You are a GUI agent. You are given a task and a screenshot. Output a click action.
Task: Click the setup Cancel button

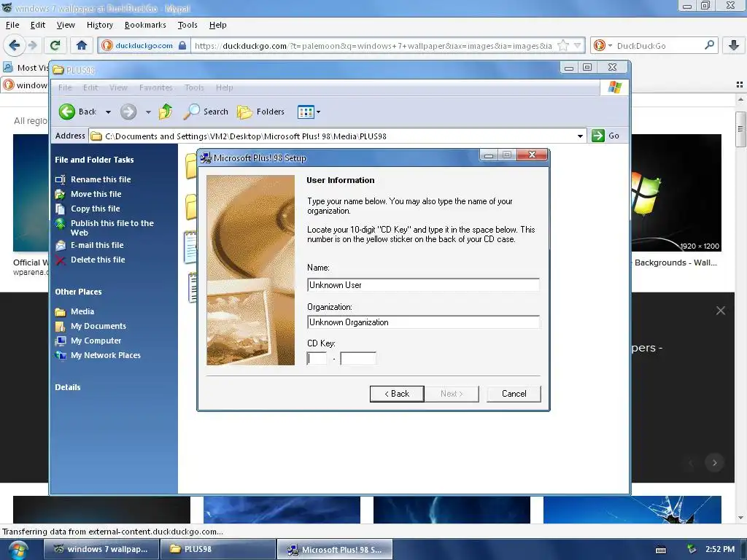coord(514,394)
